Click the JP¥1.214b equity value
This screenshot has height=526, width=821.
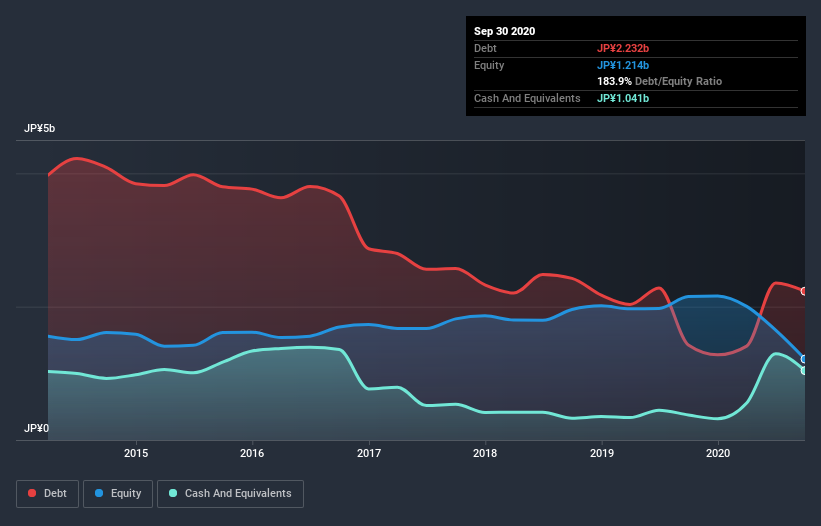click(x=623, y=65)
